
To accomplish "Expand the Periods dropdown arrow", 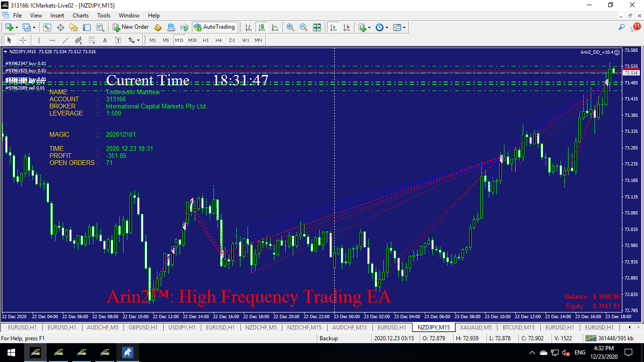I will click(x=387, y=27).
